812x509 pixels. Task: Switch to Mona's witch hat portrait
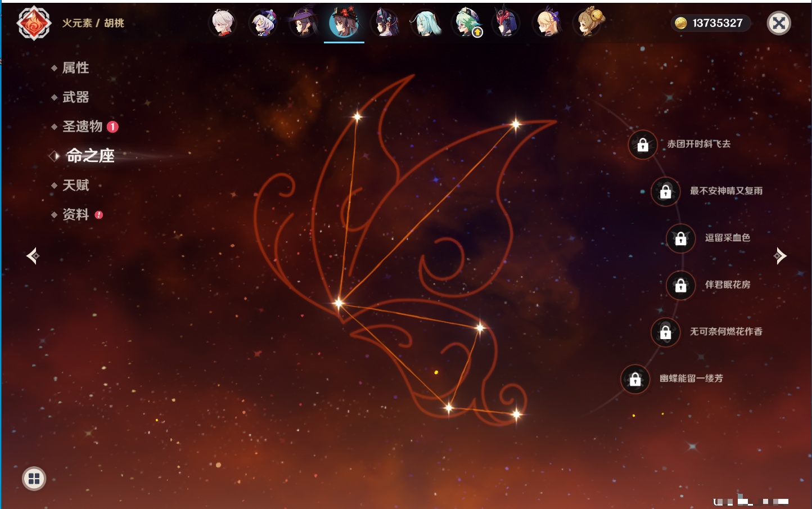pos(304,23)
